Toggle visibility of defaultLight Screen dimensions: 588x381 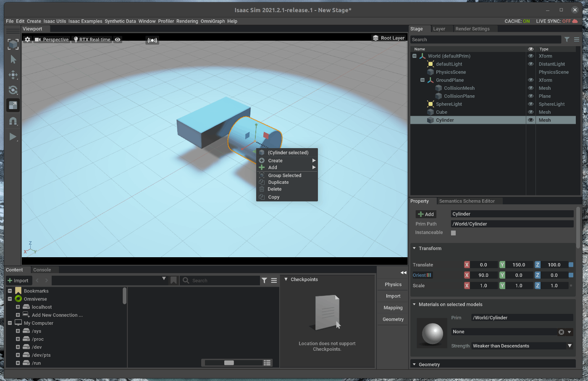point(531,64)
